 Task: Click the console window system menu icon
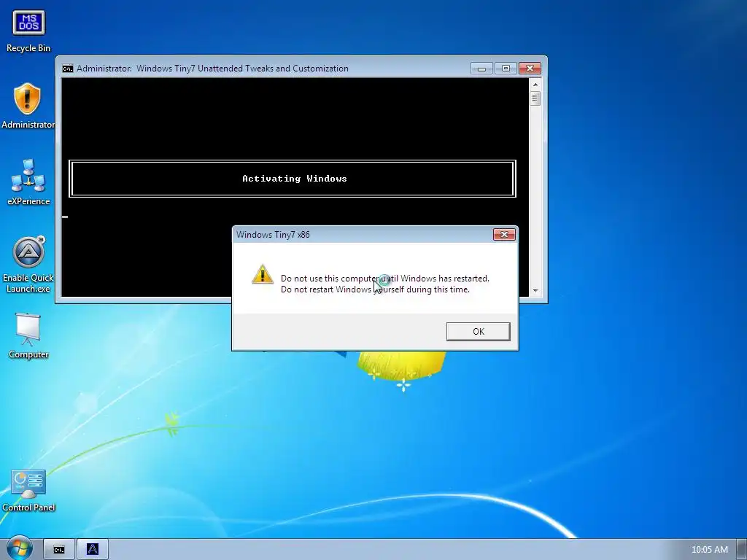[x=68, y=69]
